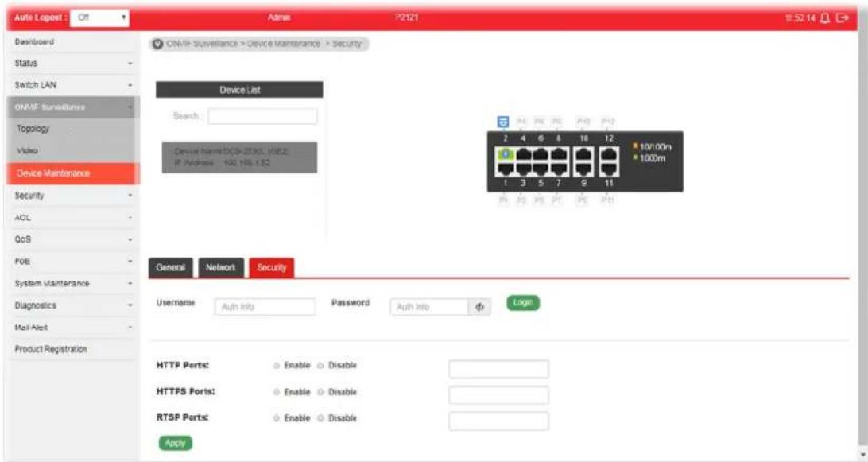Screen dimensions: 868x462
Task: Select switch port 1 on the panel
Action: pyautogui.click(x=505, y=169)
